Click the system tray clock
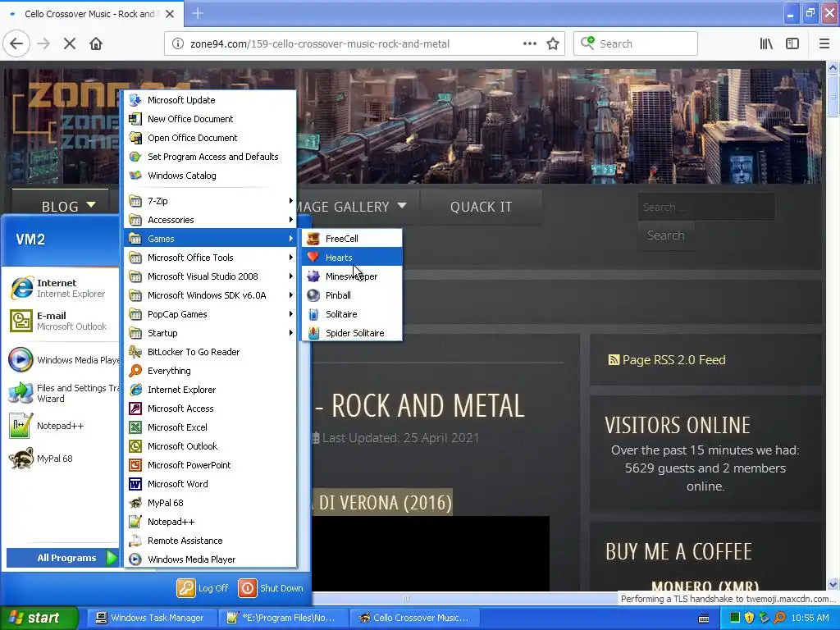Screen dimensions: 840x630 tap(810, 618)
